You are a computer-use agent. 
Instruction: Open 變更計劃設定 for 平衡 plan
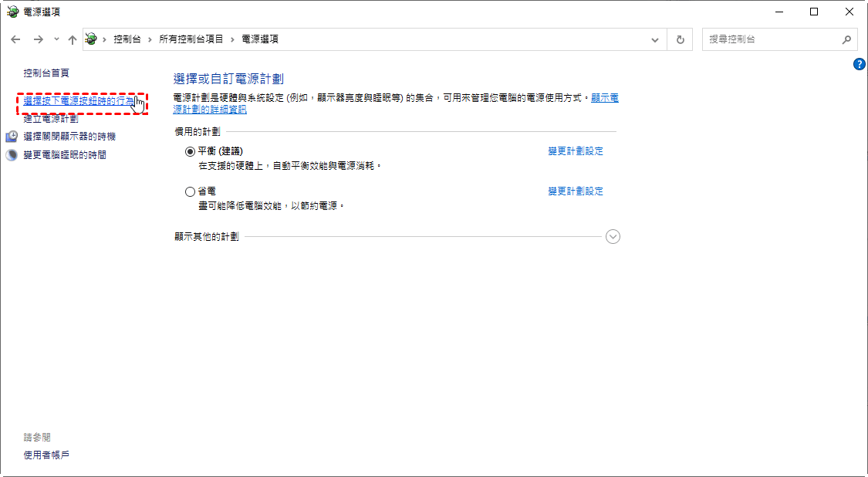[576, 151]
